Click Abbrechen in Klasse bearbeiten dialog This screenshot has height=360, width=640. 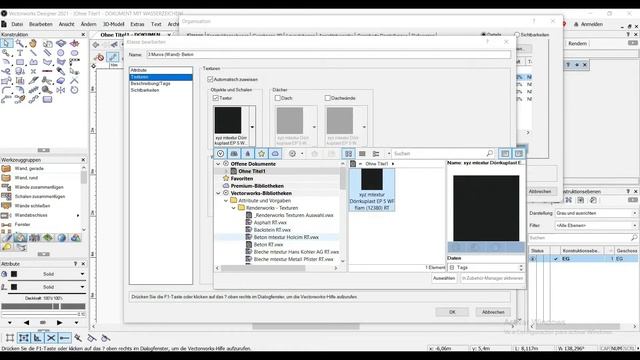click(493, 312)
